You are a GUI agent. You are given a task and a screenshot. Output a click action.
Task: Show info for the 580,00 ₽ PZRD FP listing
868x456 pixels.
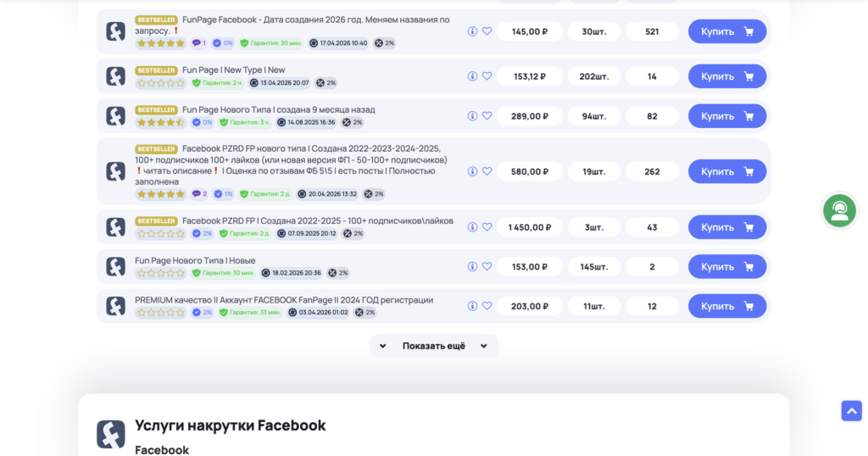tap(472, 171)
